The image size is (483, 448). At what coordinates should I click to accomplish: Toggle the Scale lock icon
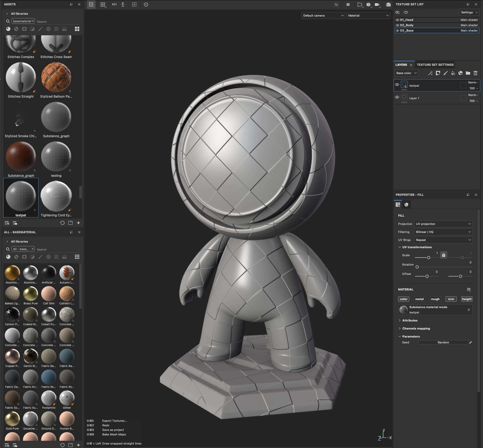pos(444,255)
